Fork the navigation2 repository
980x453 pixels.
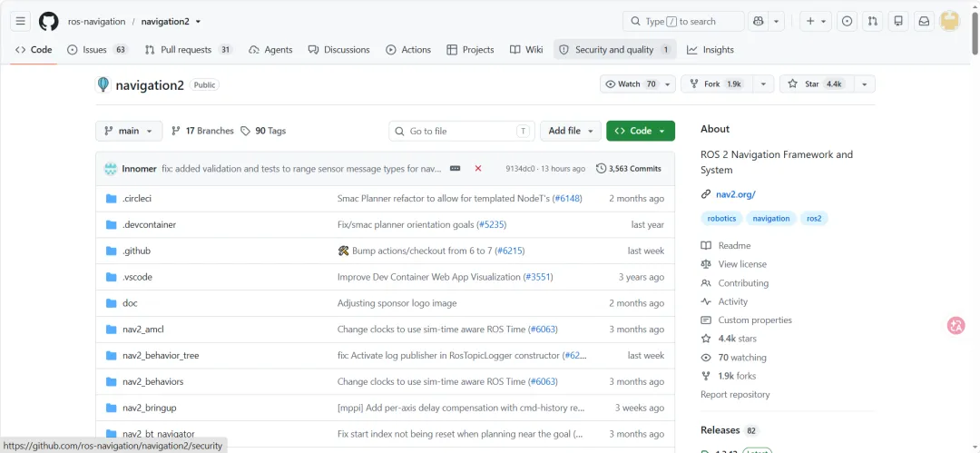(717, 84)
